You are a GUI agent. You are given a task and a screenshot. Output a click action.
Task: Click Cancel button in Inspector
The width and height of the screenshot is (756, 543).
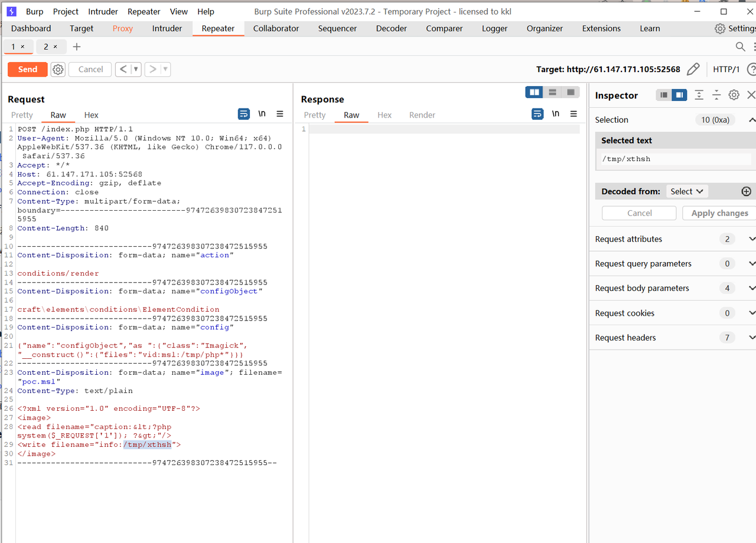[x=639, y=213]
